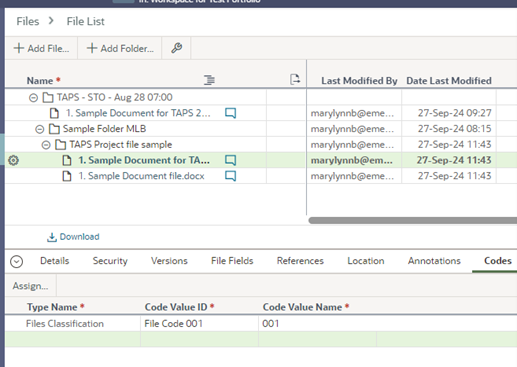Sort by Code Value Name column header
Viewport: 517px width, 367px height.
click(x=302, y=307)
